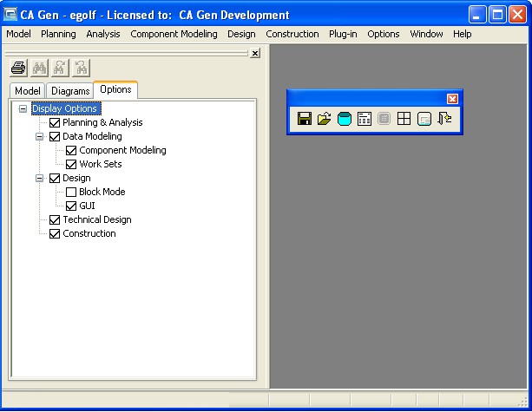Image resolution: width=532 pixels, height=412 pixels.
Task: Open the Plug-in menu
Action: (x=343, y=34)
